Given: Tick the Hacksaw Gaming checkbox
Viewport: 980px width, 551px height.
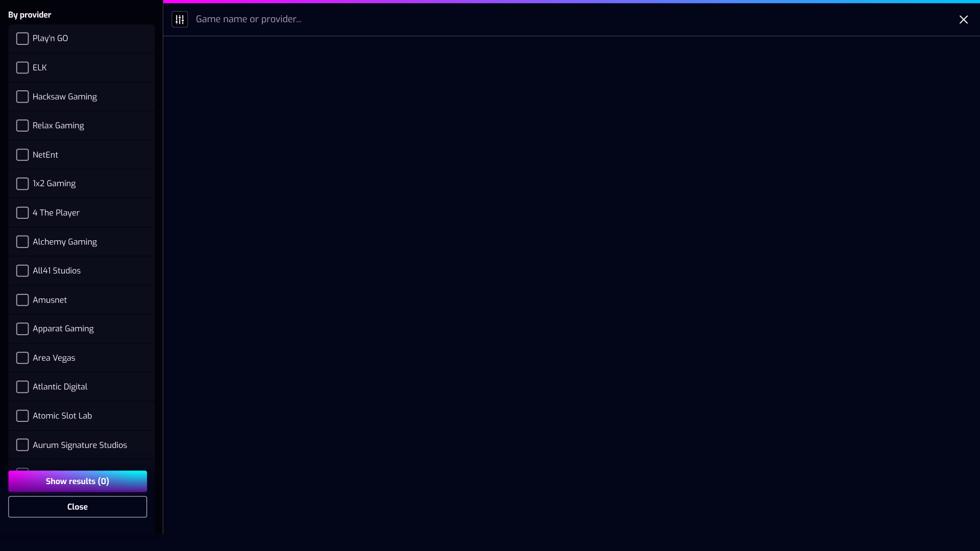Looking at the screenshot, I should pyautogui.click(x=22, y=97).
